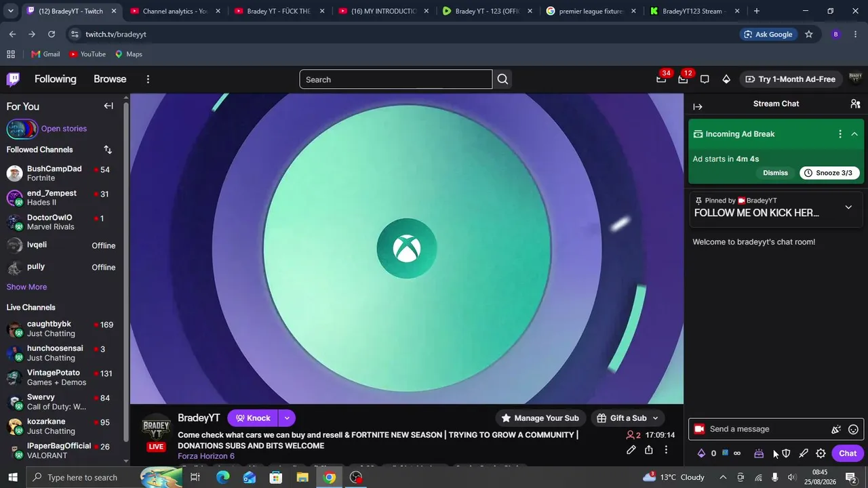The image size is (868, 488).
Task: Open more stream options below the viewer count
Action: (x=666, y=450)
